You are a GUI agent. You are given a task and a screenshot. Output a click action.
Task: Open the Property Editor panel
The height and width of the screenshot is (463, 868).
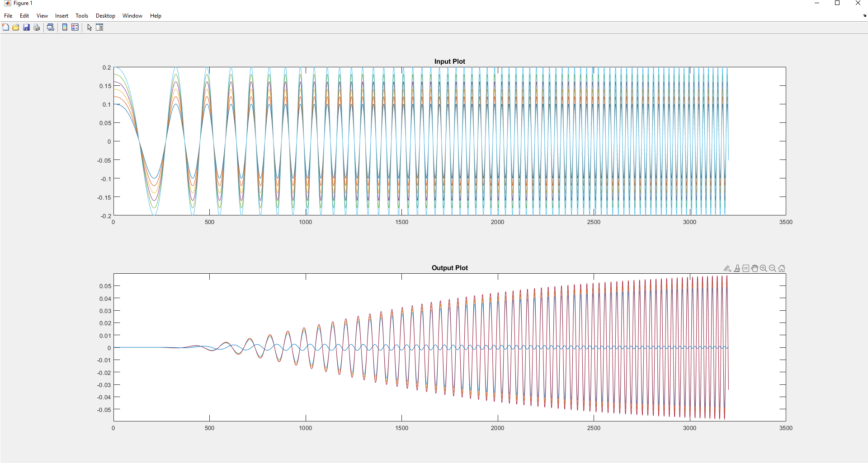point(99,27)
